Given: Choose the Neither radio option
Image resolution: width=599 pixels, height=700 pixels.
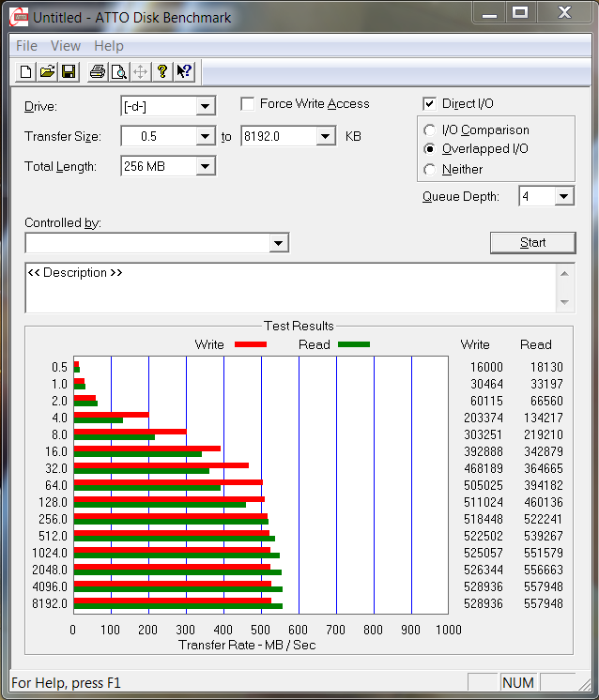Looking at the screenshot, I should [430, 170].
